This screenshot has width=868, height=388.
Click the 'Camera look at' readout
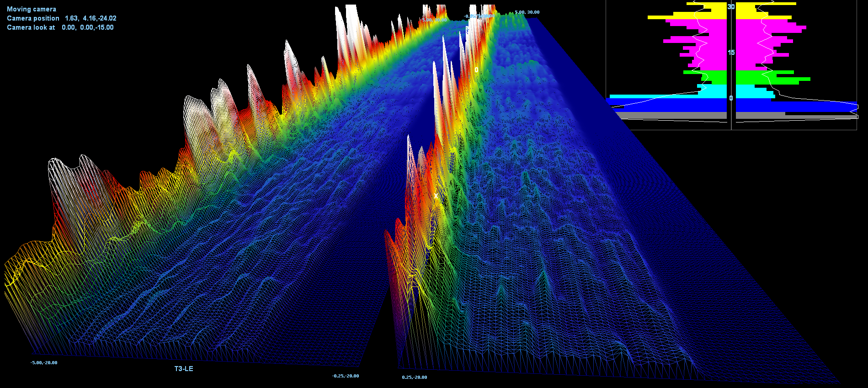pyautogui.click(x=60, y=27)
